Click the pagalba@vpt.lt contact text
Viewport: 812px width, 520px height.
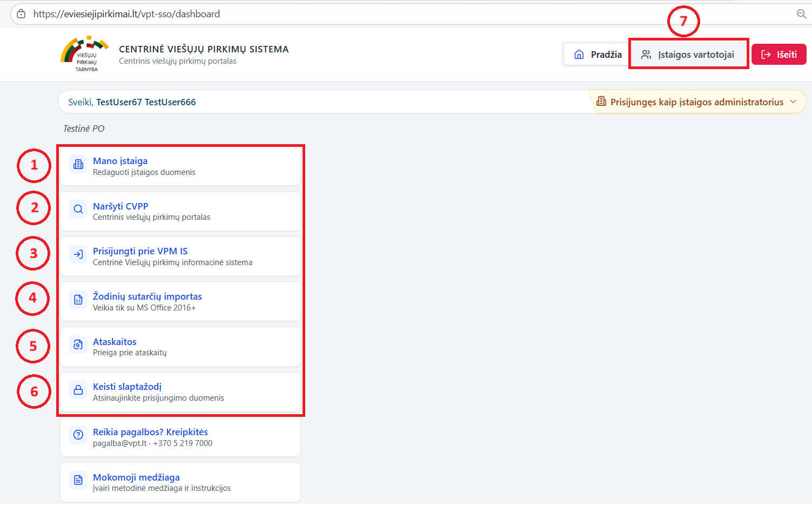[119, 443]
